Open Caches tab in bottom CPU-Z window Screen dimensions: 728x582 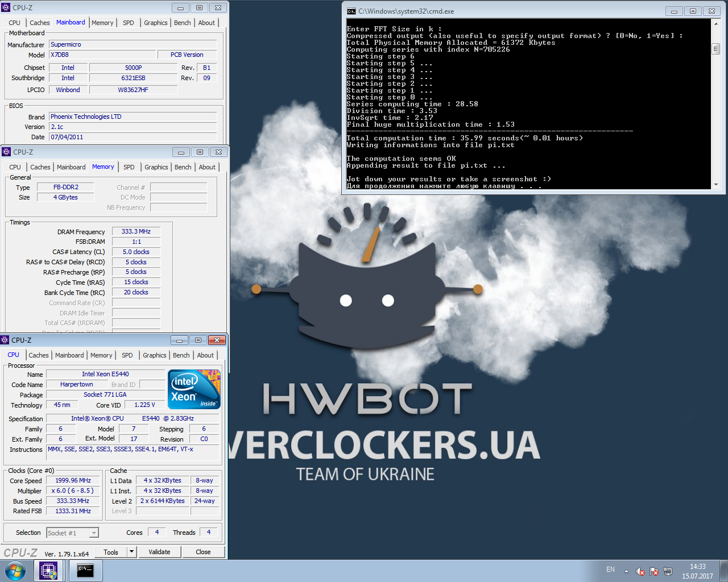[39, 355]
